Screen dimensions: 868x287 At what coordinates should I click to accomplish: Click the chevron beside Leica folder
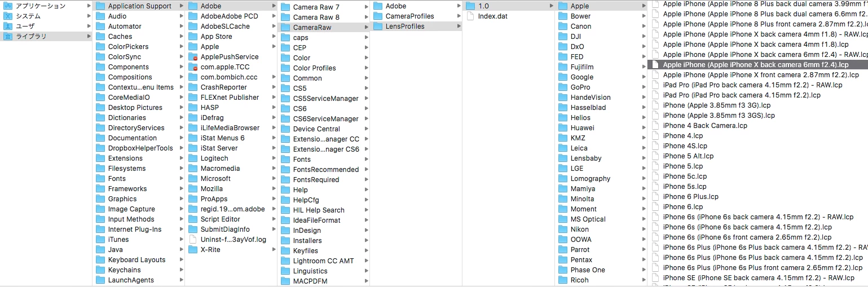click(x=644, y=148)
